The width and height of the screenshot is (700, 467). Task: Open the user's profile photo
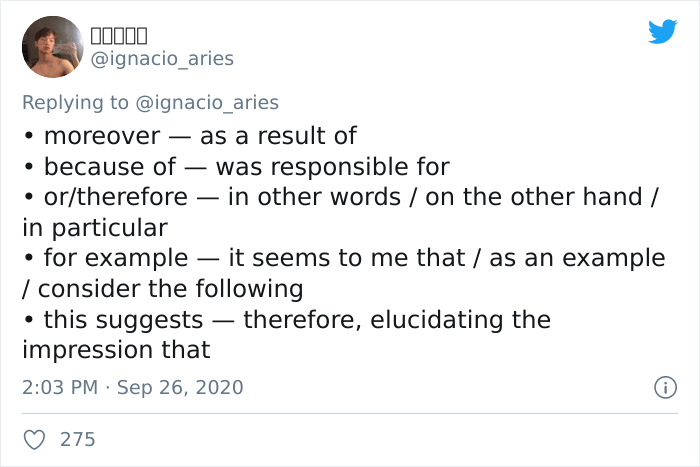52,47
